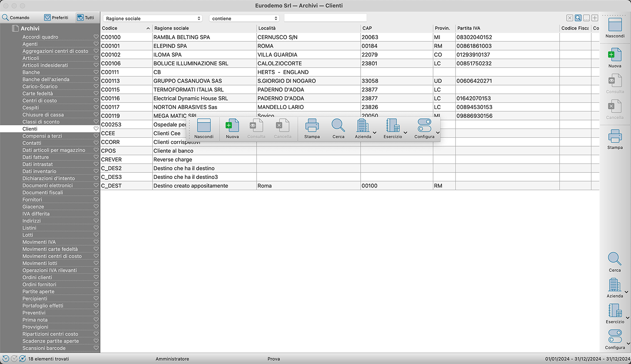This screenshot has width=631, height=364.
Task: Click Stampa printer icon in floating toolbar
Action: point(312,129)
